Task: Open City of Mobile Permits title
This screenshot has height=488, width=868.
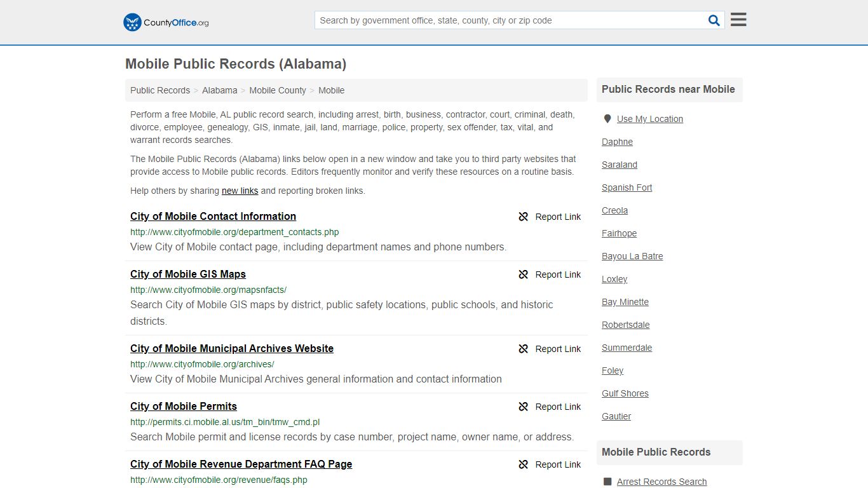Action: (x=184, y=406)
